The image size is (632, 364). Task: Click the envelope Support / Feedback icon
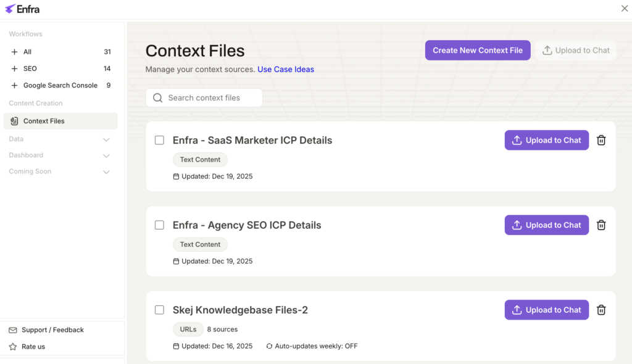(x=13, y=330)
